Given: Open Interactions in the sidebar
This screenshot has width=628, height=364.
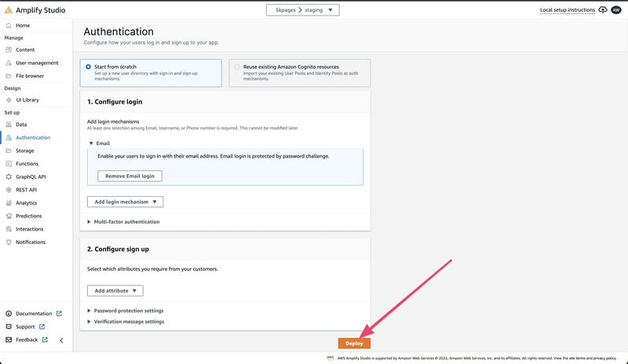Looking at the screenshot, I should click(30, 229).
